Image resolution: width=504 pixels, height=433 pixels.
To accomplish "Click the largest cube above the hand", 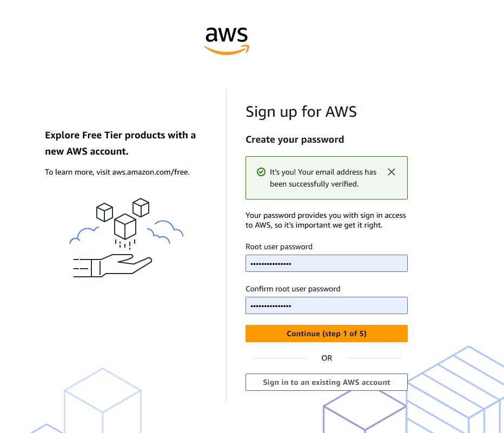I will coord(125,226).
